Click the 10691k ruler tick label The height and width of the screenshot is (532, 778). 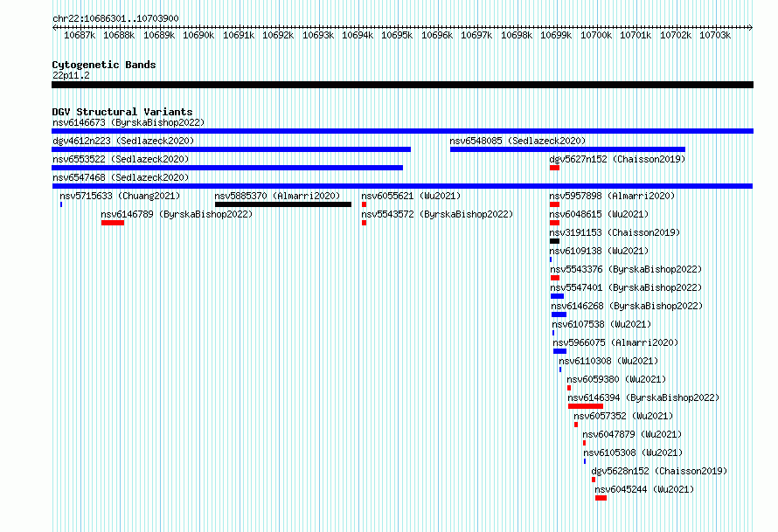click(x=239, y=35)
